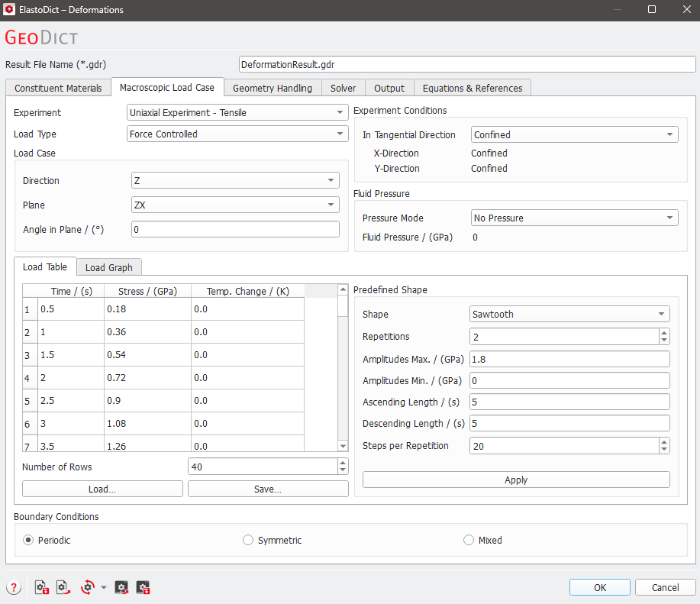The height and width of the screenshot is (604, 700).
Task: Click the reset settings gear icon
Action: pyautogui.click(x=88, y=587)
